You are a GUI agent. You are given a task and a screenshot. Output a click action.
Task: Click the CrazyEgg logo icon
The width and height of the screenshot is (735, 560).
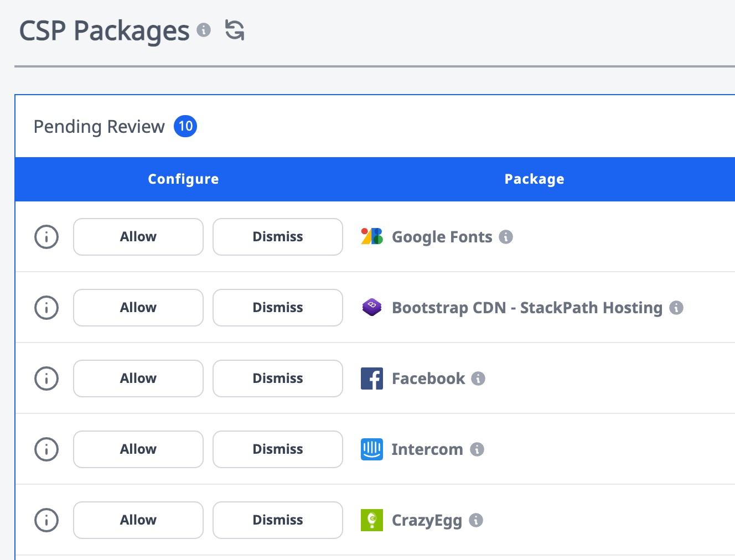[x=372, y=520]
